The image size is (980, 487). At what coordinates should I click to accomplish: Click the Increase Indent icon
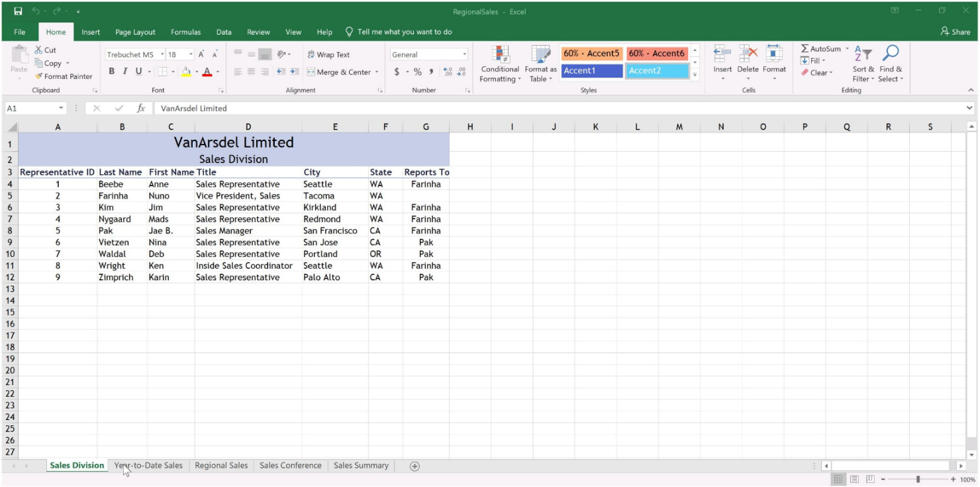[294, 72]
